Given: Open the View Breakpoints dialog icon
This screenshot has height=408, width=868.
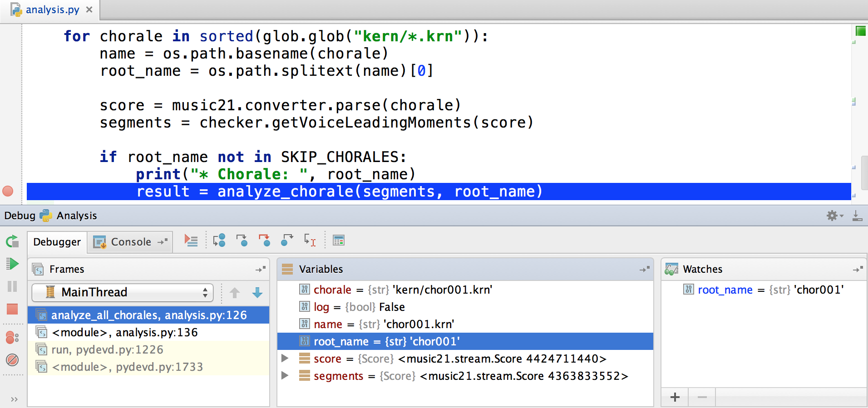Looking at the screenshot, I should coord(12,338).
